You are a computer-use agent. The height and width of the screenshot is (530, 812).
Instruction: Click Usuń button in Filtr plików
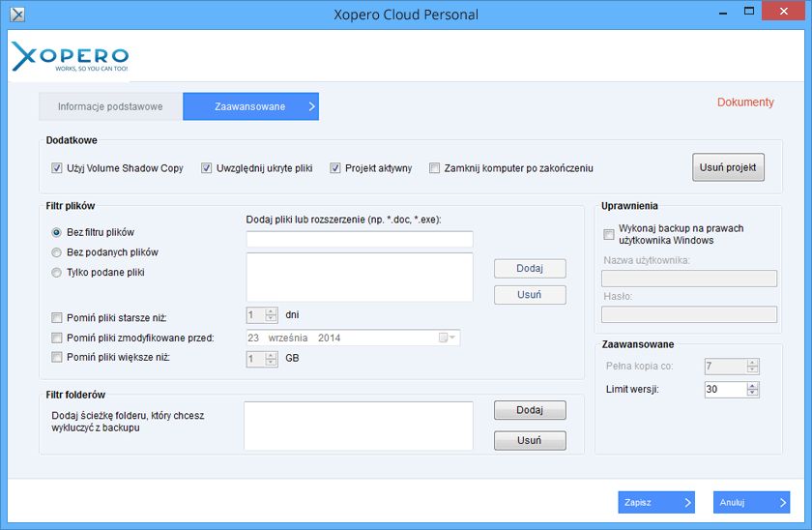(530, 295)
